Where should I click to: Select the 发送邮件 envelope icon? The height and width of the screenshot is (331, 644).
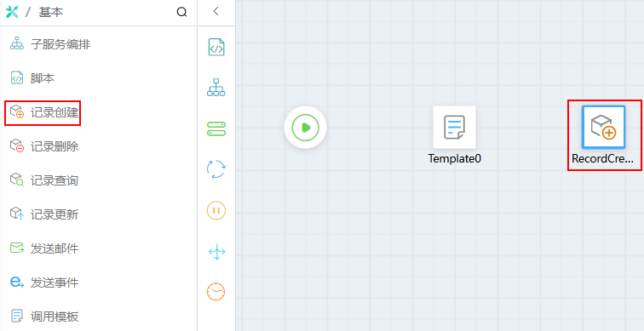click(x=17, y=248)
